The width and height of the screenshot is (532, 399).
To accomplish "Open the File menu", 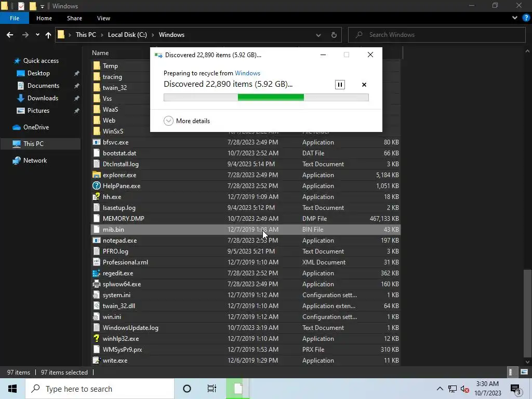I will coord(14,18).
